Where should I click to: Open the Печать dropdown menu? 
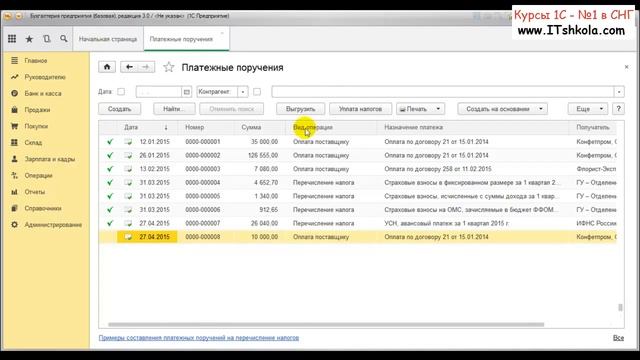coord(420,109)
